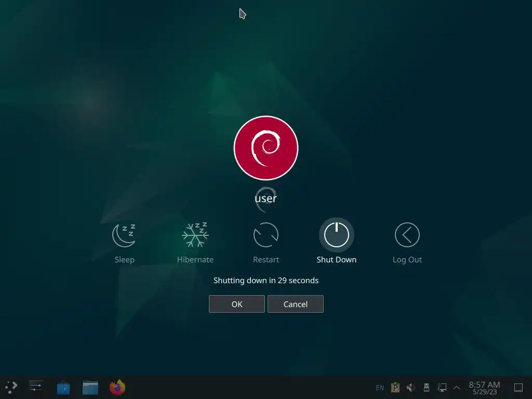Click the muted volume tray icon

[x=410, y=388]
